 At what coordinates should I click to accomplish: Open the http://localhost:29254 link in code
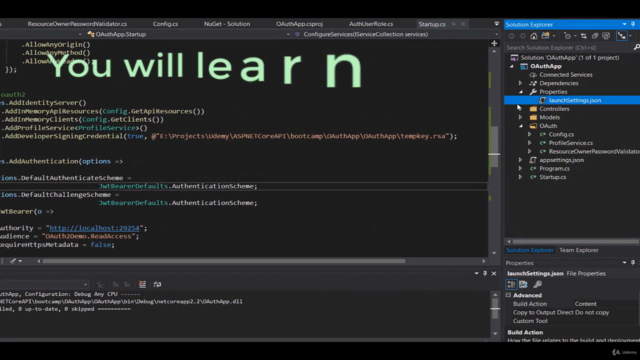(94, 228)
